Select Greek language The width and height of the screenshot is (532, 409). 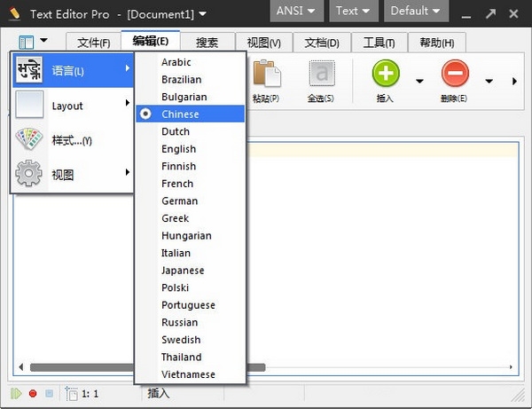[x=190, y=218]
